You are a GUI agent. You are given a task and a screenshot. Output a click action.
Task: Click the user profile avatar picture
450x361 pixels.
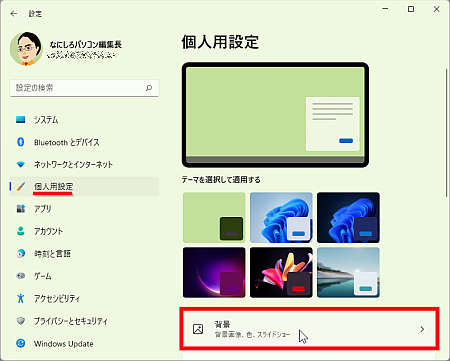point(26,49)
